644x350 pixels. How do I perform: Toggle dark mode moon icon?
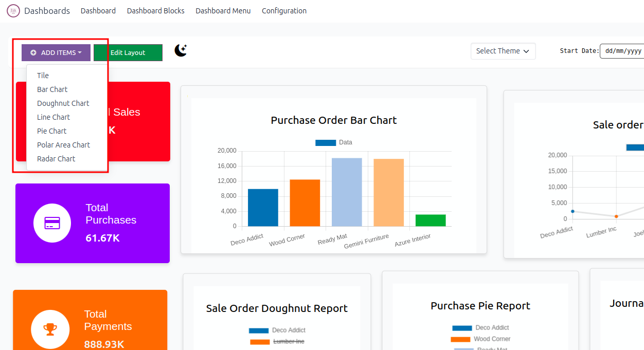[x=181, y=50]
